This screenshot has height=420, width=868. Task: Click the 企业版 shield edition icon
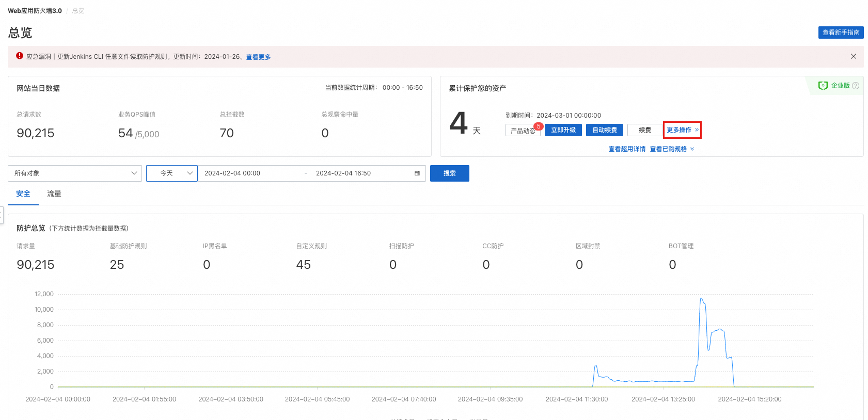(x=823, y=86)
